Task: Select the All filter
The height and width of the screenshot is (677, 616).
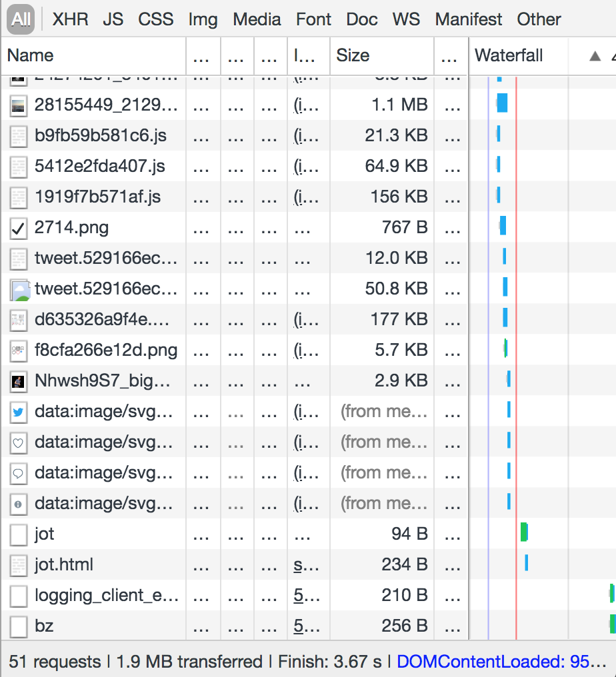Action: click(21, 19)
